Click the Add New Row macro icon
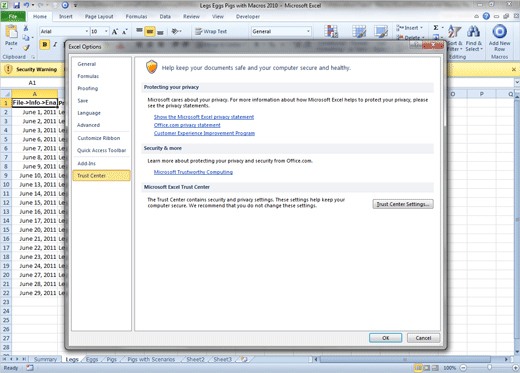Viewport: 520px width, 373px height. coord(499,32)
